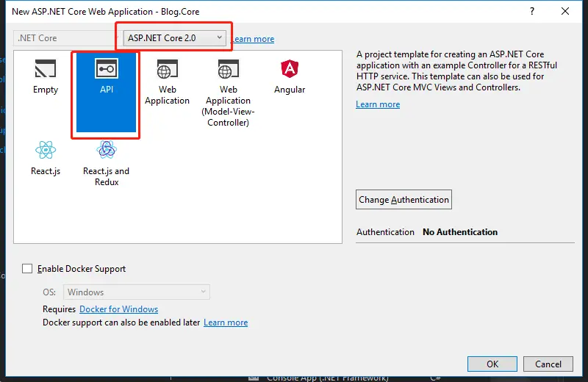Click the Change Authentication button
This screenshot has height=382, width=588.
pyautogui.click(x=404, y=199)
